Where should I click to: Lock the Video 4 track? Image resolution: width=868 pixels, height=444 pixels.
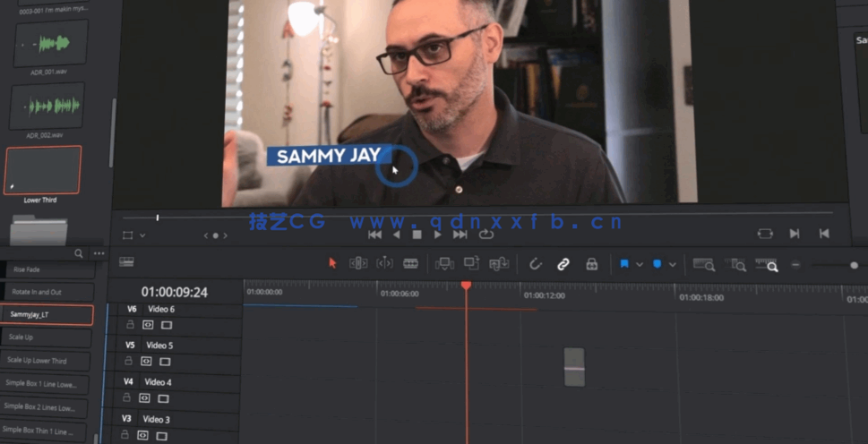point(127,397)
